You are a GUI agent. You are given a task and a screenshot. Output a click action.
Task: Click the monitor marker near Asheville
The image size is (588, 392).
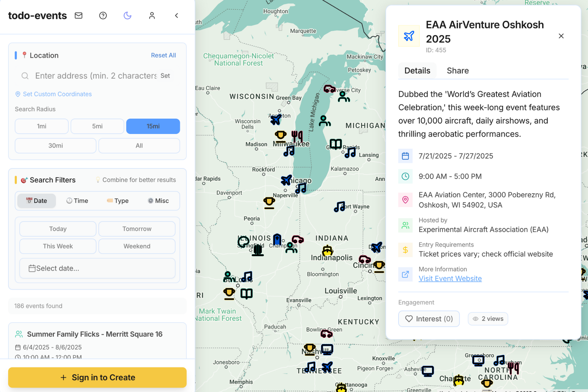[428, 371]
